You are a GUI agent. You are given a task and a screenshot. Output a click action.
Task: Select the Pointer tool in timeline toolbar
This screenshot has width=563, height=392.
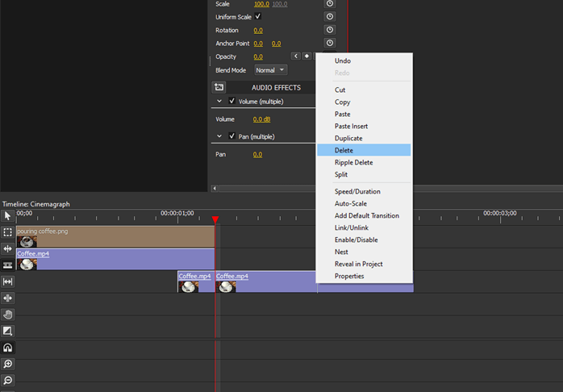click(7, 216)
